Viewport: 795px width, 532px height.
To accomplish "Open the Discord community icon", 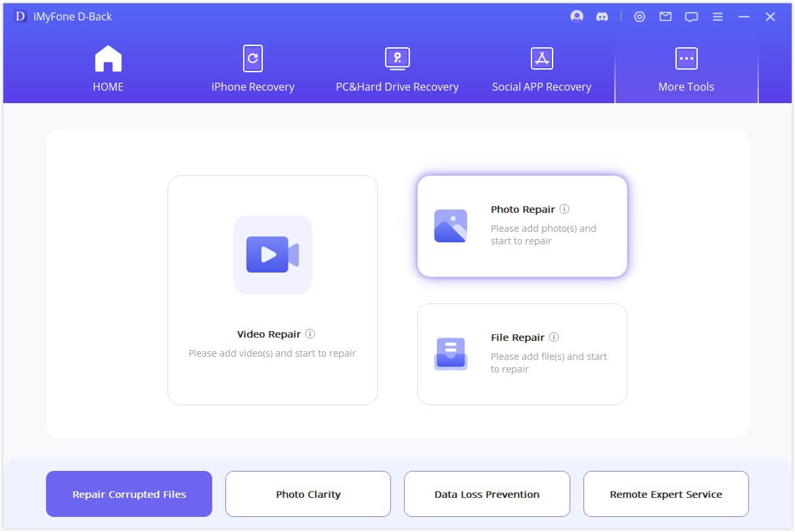I will (602, 17).
